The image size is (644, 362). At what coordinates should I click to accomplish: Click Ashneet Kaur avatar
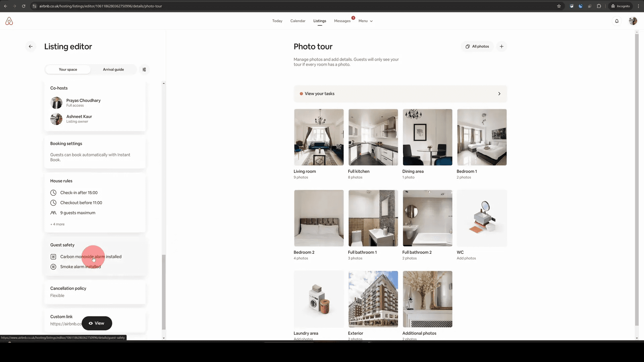56,119
